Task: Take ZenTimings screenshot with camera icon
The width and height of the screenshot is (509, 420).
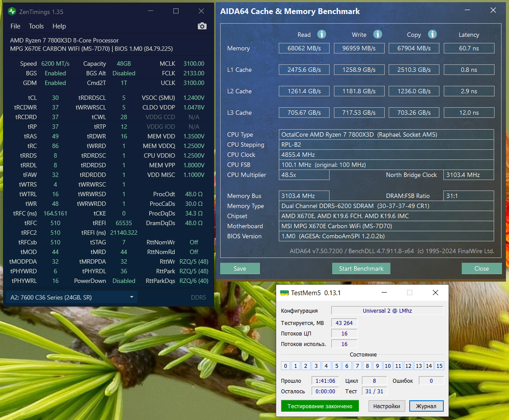Action: (202, 26)
